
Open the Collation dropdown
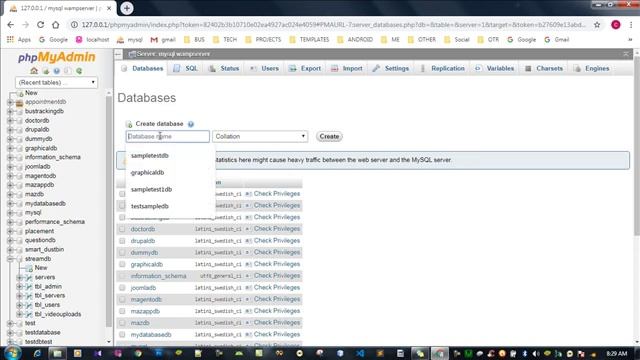click(260, 136)
